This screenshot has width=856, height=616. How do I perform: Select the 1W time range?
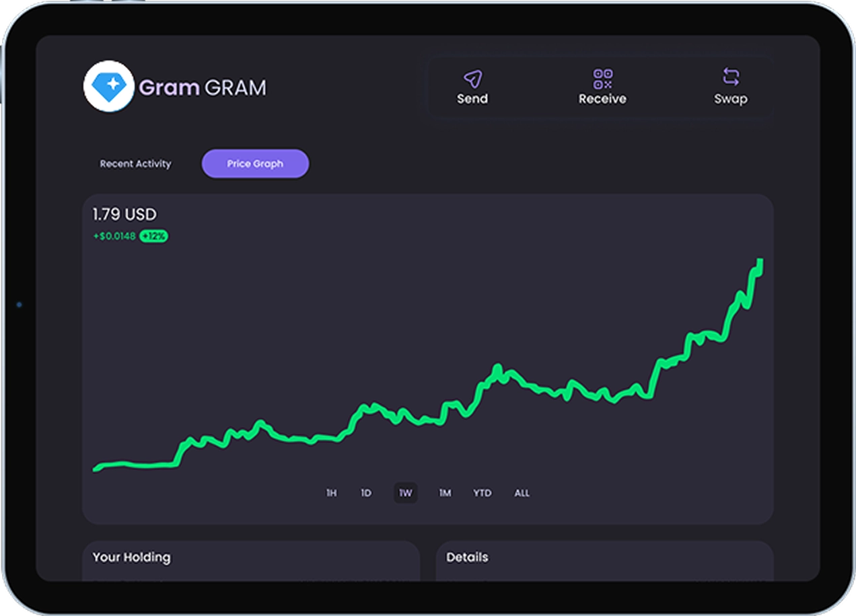click(405, 493)
